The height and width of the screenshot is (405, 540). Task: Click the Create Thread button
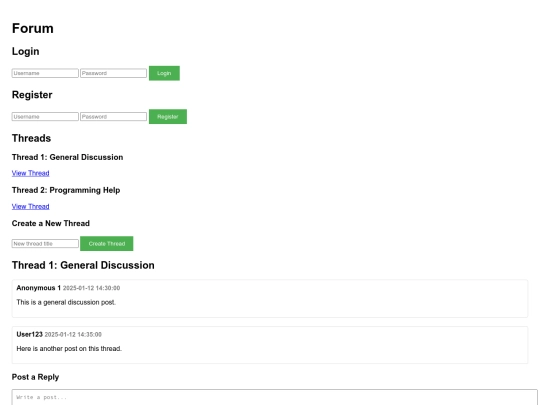[107, 243]
